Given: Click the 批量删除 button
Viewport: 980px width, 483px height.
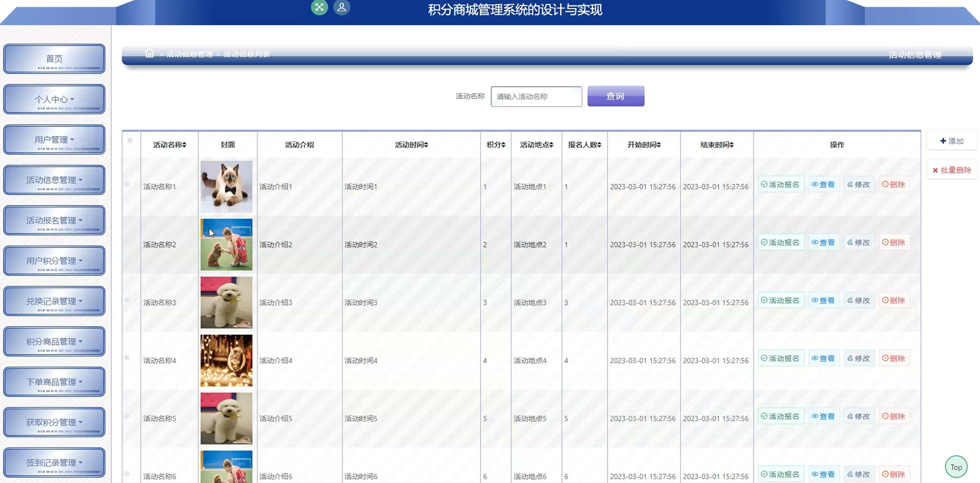Looking at the screenshot, I should click(x=952, y=170).
